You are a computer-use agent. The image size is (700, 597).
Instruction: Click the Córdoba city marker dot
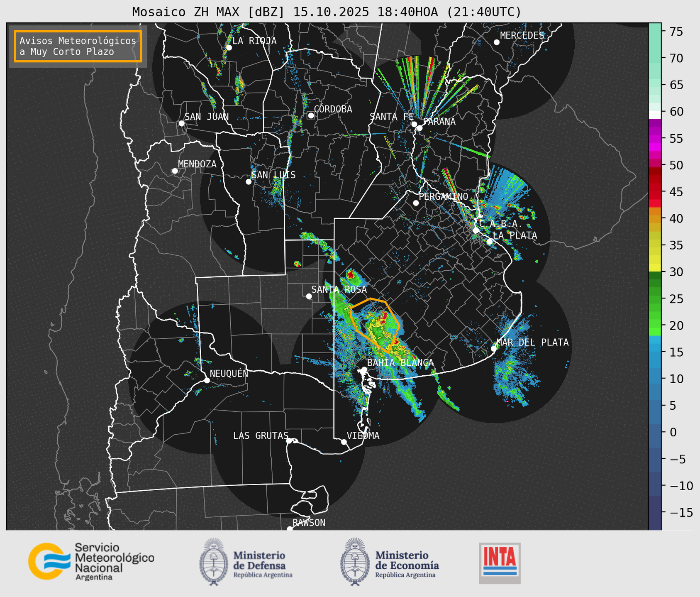coord(311,115)
